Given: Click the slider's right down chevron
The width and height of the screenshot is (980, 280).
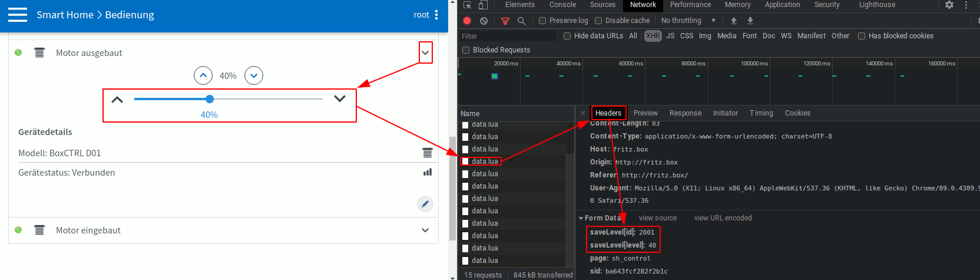Looking at the screenshot, I should tap(340, 98).
